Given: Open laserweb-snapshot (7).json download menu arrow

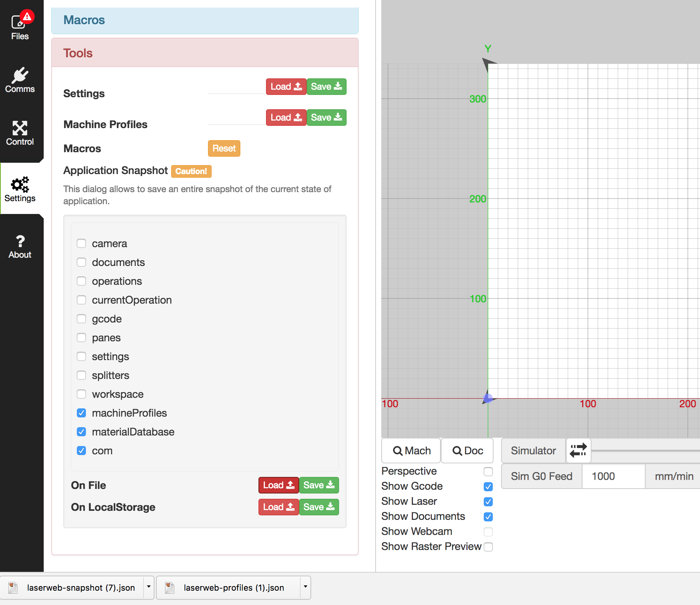Looking at the screenshot, I should 149,587.
